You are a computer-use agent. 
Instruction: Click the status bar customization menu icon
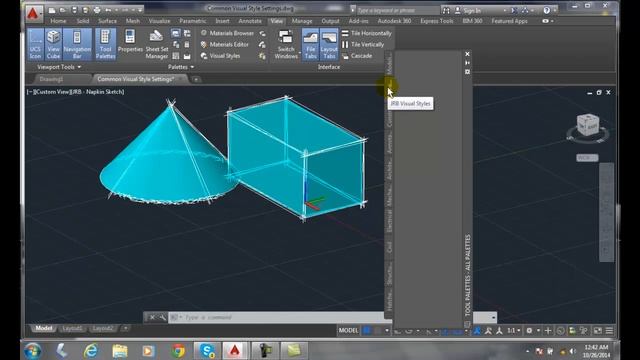click(x=609, y=331)
